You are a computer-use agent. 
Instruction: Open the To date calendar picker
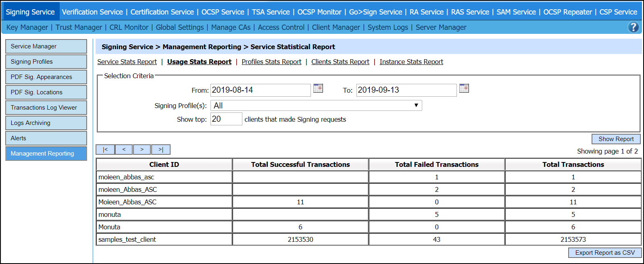pos(464,88)
